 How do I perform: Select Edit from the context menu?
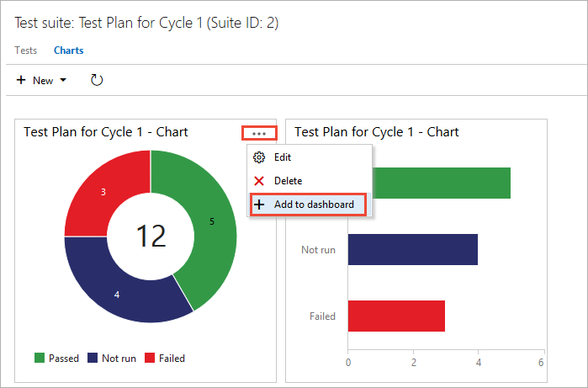(x=283, y=157)
